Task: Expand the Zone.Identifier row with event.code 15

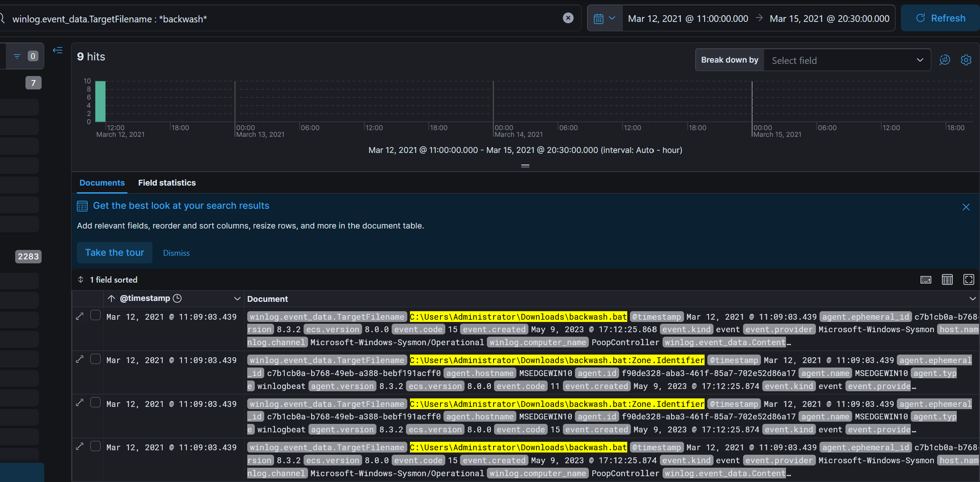Action: click(x=80, y=402)
